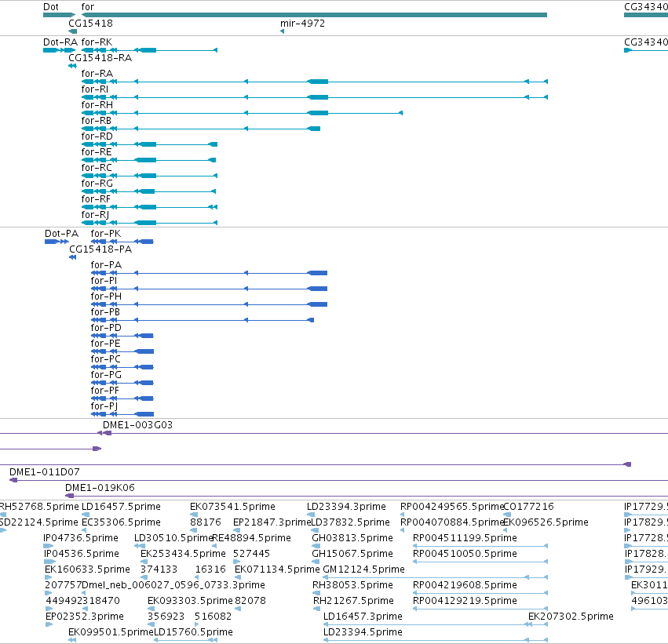The image size is (668, 644).
Task: Click EST EK093303.5prime label
Action: click(190, 602)
